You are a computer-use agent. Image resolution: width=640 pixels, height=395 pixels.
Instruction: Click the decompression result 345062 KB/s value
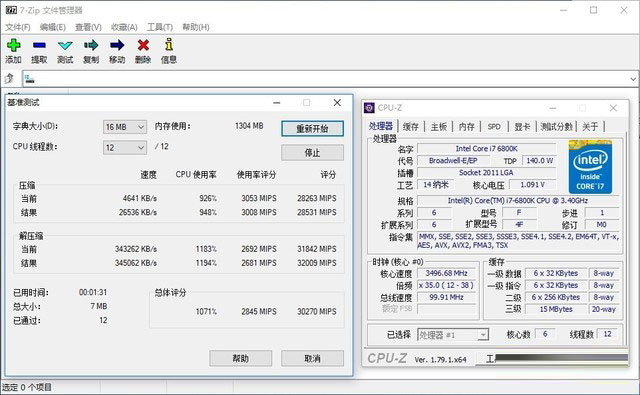click(136, 263)
